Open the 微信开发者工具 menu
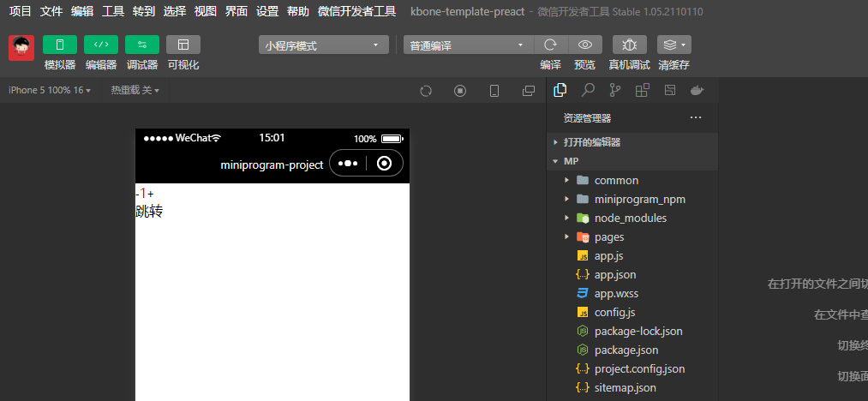 click(357, 11)
